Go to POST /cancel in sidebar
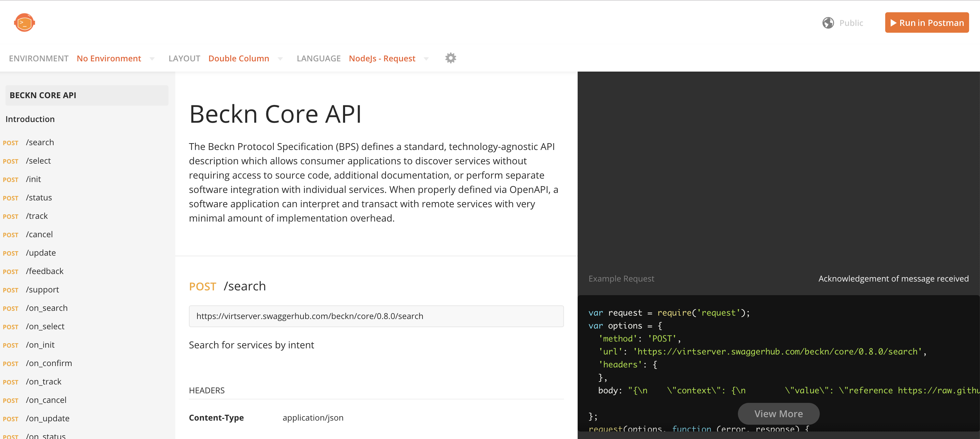 (x=28, y=234)
